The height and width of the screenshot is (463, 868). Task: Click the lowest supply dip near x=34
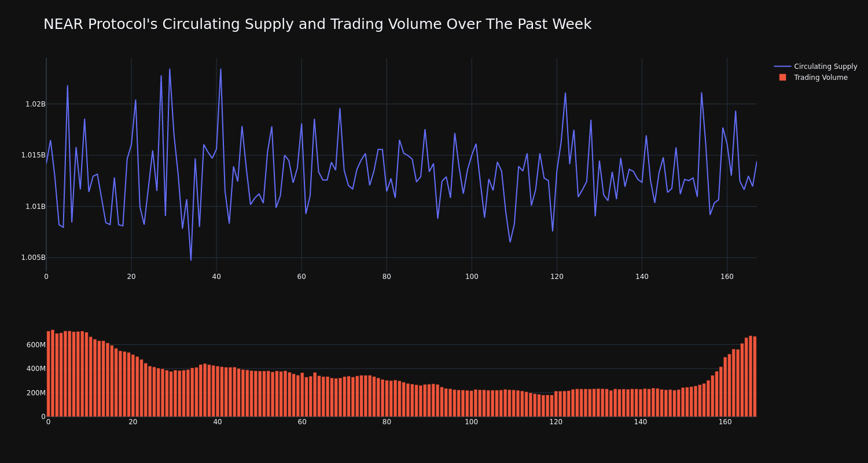(x=191, y=260)
